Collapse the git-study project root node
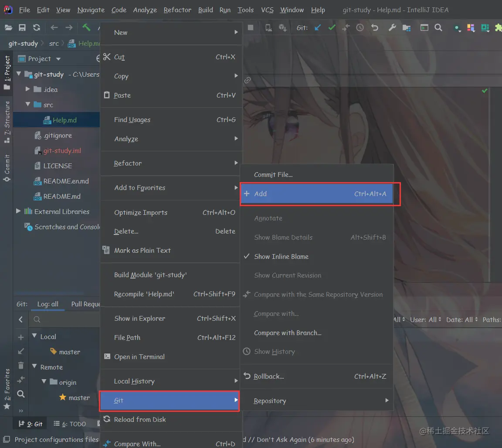The height and width of the screenshot is (448, 502). pos(19,74)
